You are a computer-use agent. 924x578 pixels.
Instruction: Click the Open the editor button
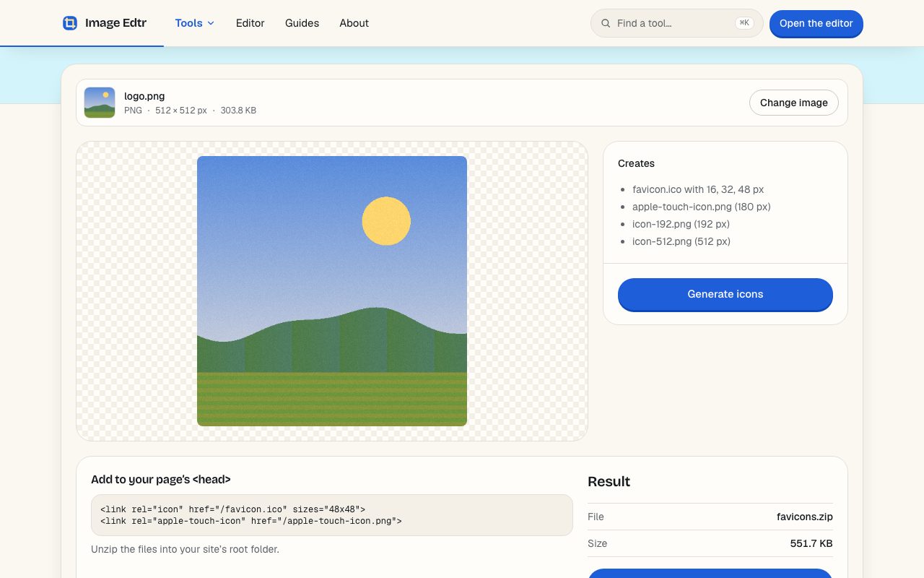click(x=816, y=23)
